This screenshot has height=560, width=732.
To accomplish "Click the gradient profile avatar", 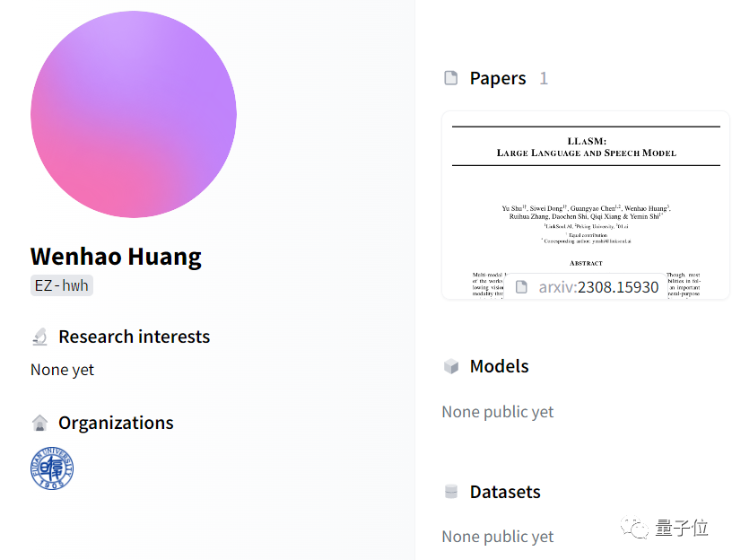I will [134, 114].
